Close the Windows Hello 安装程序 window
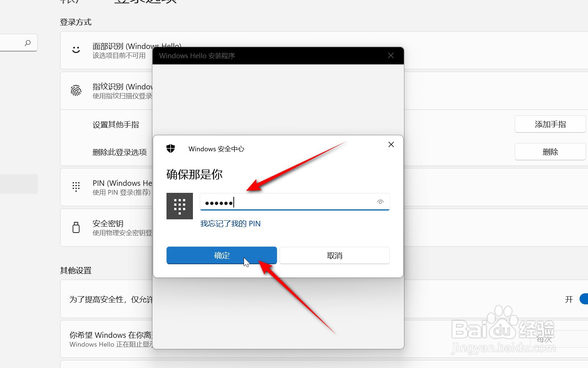588x368 pixels. click(x=391, y=56)
